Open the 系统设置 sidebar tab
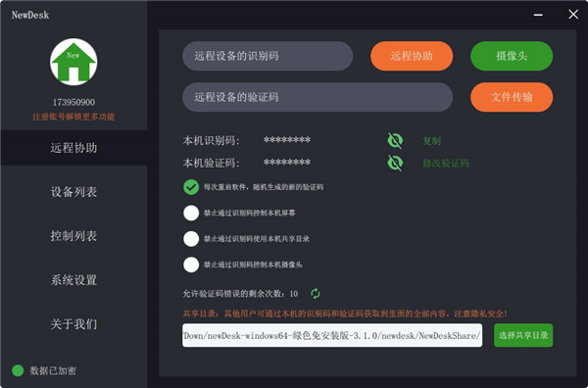 [73, 280]
